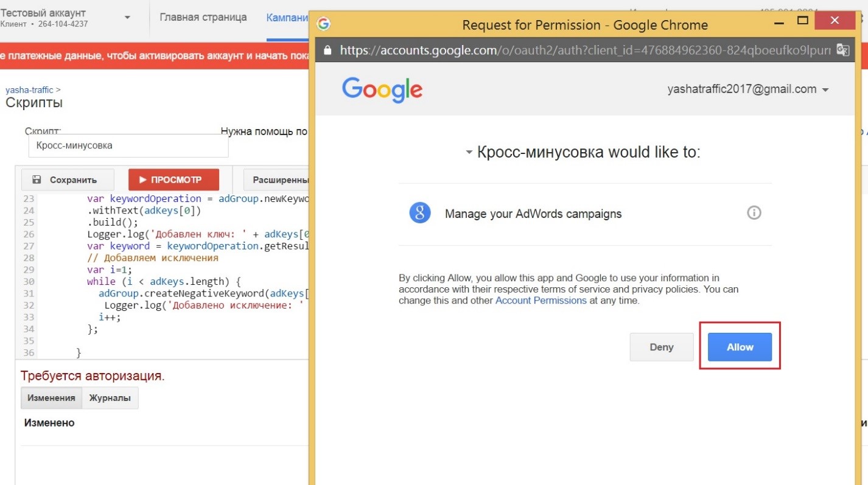868x485 pixels.
Task: Click the red payment data notification banner
Action: coord(155,56)
